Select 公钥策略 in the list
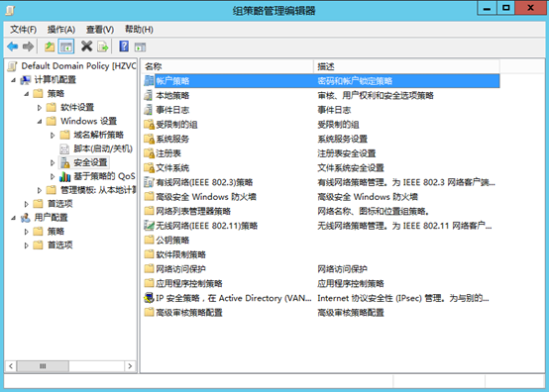Image resolution: width=549 pixels, height=392 pixels. pyautogui.click(x=172, y=241)
